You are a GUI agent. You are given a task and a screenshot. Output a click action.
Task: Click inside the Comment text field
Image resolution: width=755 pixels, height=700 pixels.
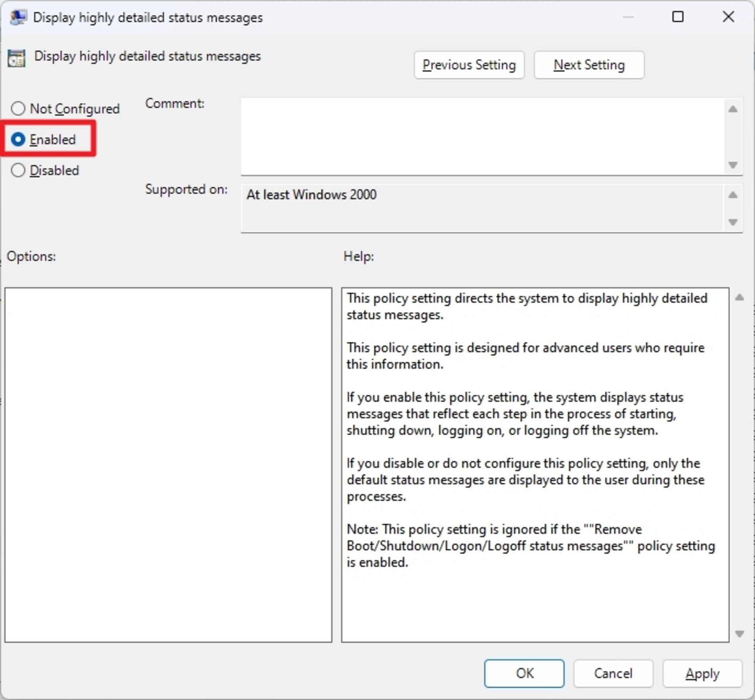pyautogui.click(x=482, y=136)
